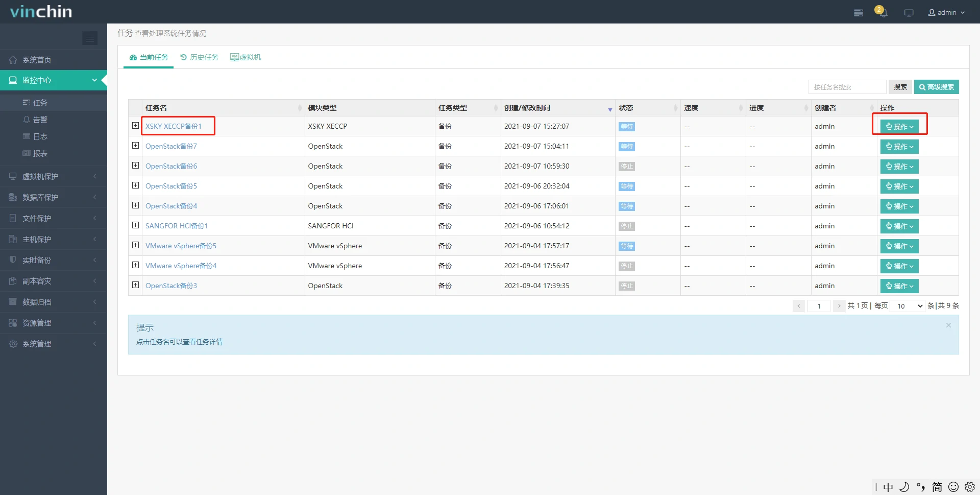Open 高级搜索 advanced search

(937, 87)
